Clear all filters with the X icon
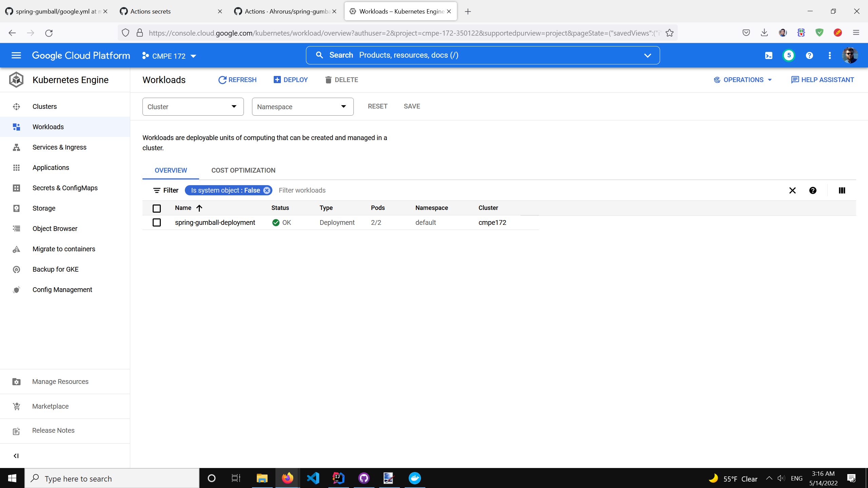Image resolution: width=868 pixels, height=488 pixels. click(792, 191)
